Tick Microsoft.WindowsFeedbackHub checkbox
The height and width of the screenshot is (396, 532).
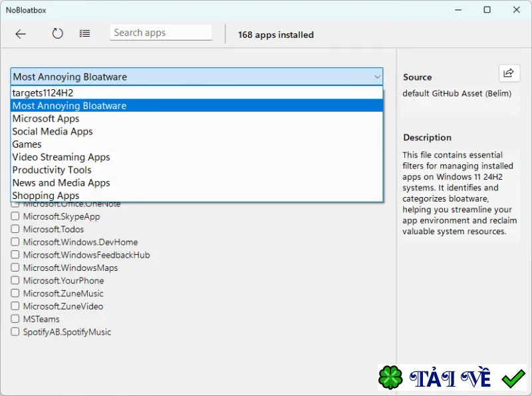[15, 255]
